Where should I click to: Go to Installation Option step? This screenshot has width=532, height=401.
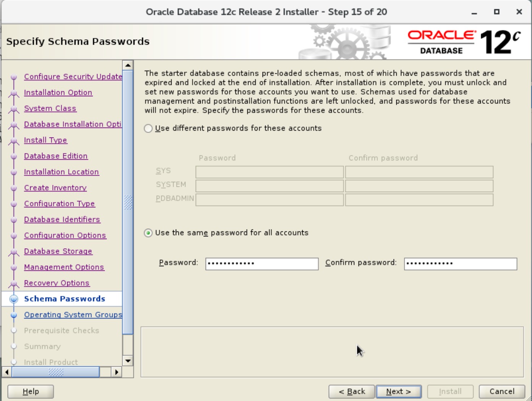(x=58, y=92)
